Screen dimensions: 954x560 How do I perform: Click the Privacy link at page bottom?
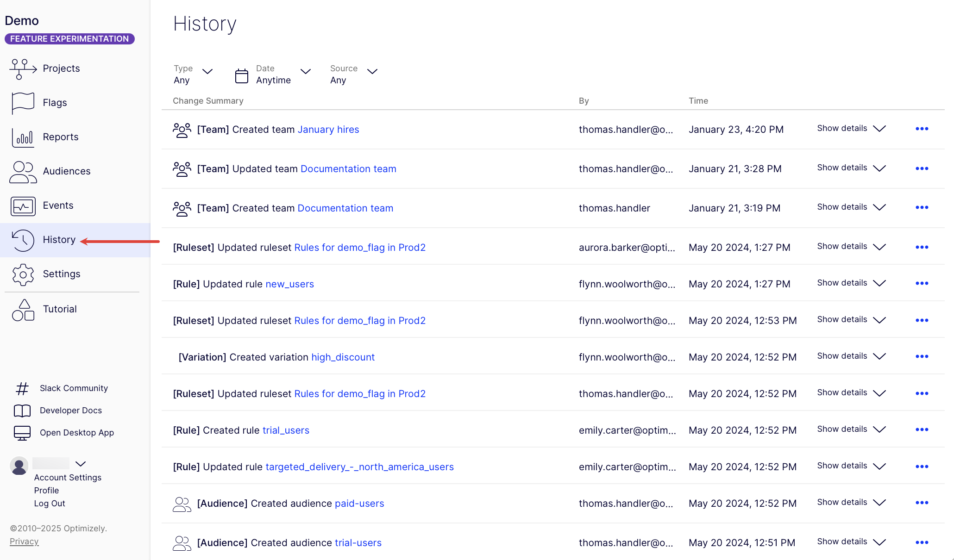pyautogui.click(x=24, y=541)
